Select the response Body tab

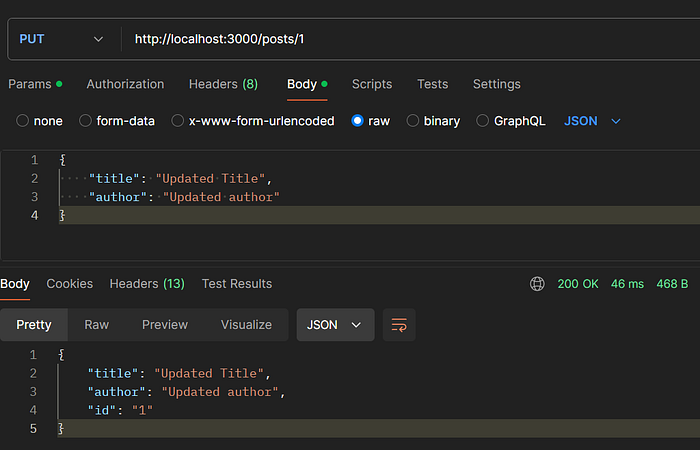pyautogui.click(x=15, y=284)
